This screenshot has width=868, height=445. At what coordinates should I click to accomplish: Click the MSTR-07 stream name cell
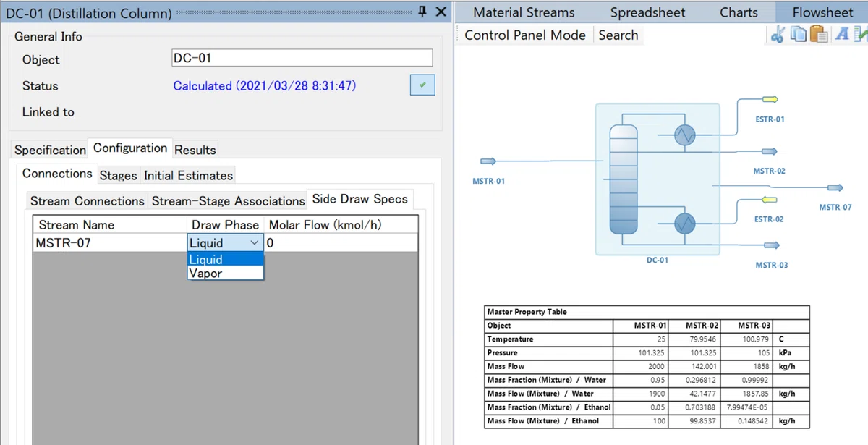point(110,243)
